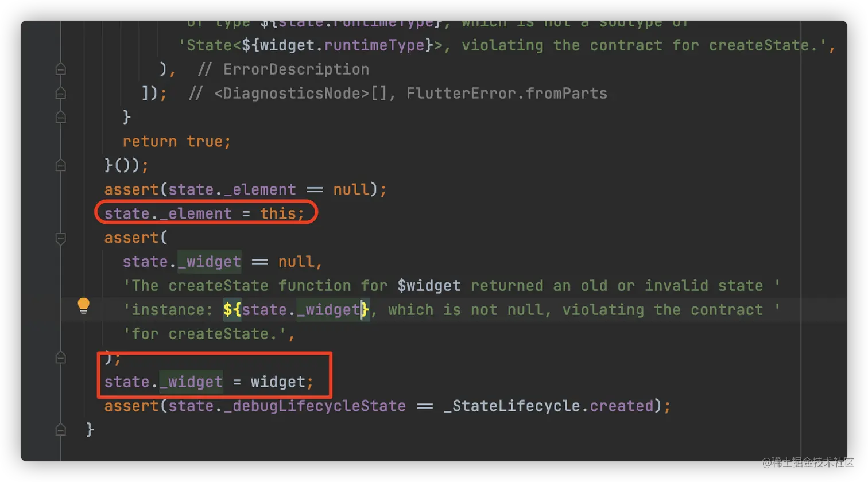Click the '// ErrorDescription' comment text
The width and height of the screenshot is (868, 482).
284,69
